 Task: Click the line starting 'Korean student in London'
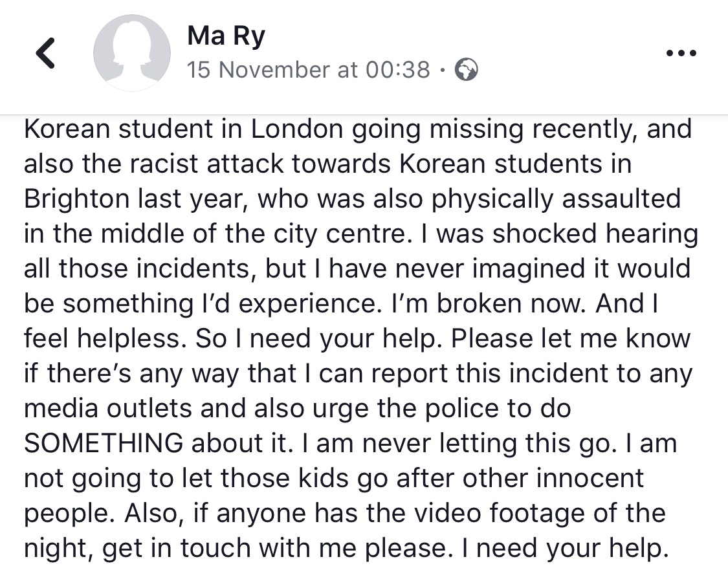pos(357,129)
